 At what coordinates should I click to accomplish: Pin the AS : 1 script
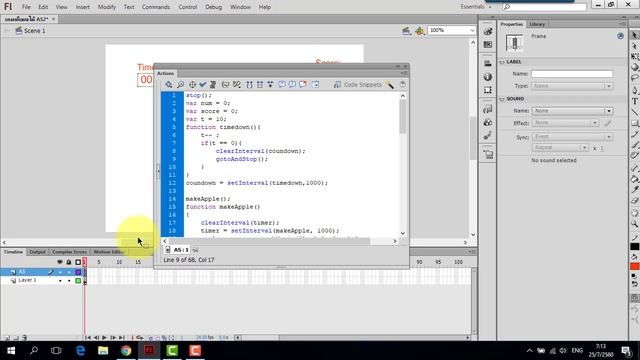click(195, 250)
